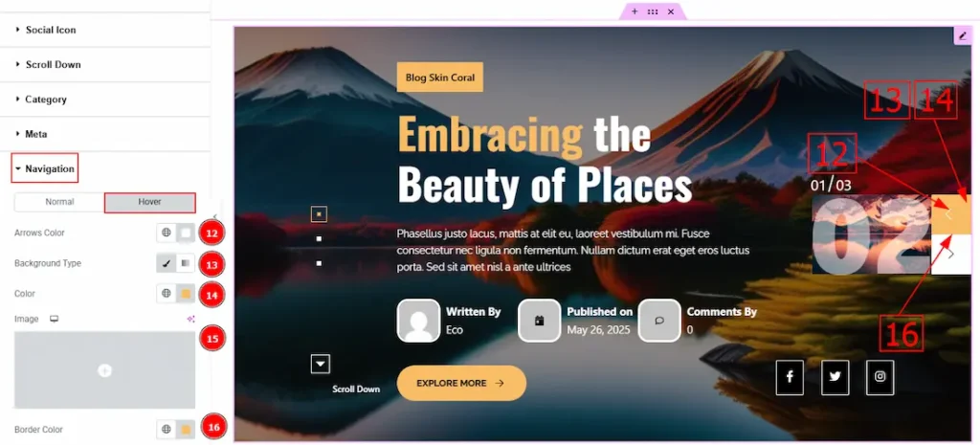
Task: Click the add section plus icon
Action: (x=635, y=11)
